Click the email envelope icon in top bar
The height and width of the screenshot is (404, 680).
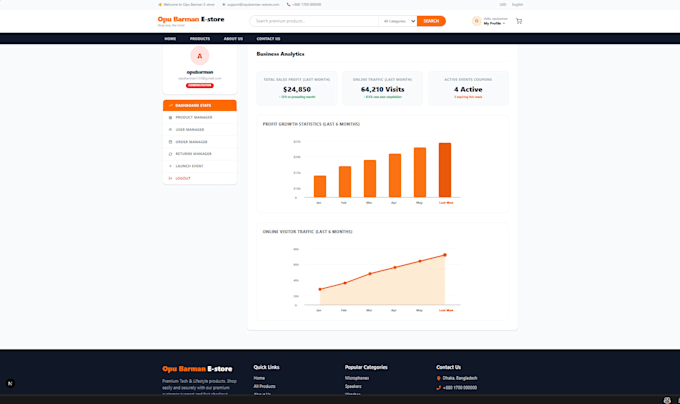[x=223, y=4]
